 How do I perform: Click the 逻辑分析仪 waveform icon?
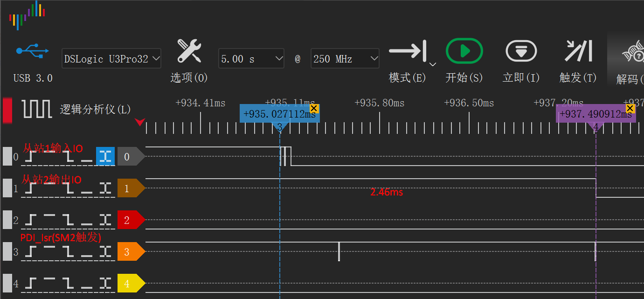(37, 110)
